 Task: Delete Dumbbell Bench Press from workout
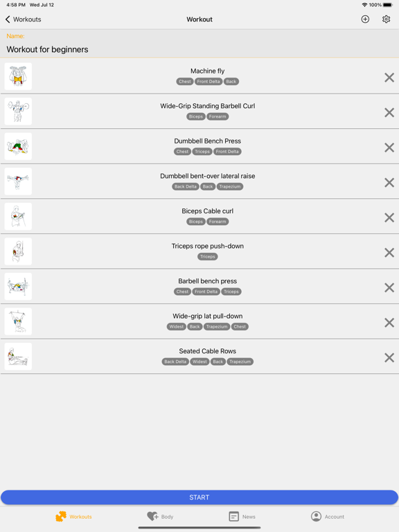tap(389, 148)
